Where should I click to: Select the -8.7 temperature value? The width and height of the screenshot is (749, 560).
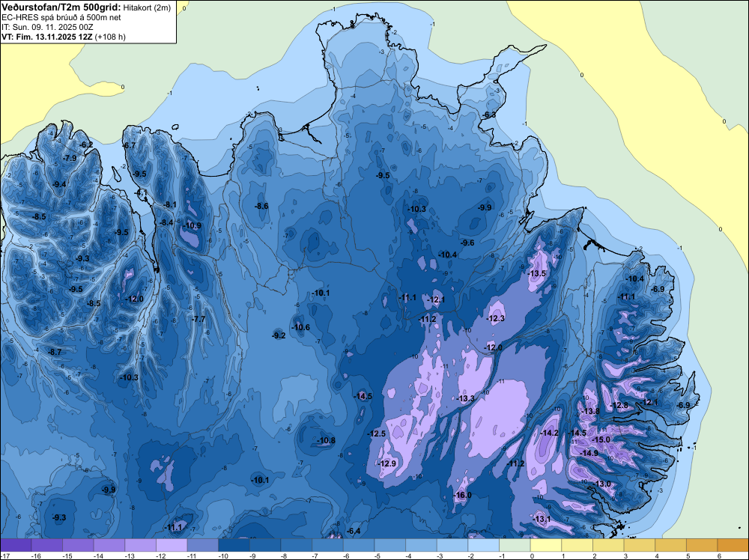[55, 352]
